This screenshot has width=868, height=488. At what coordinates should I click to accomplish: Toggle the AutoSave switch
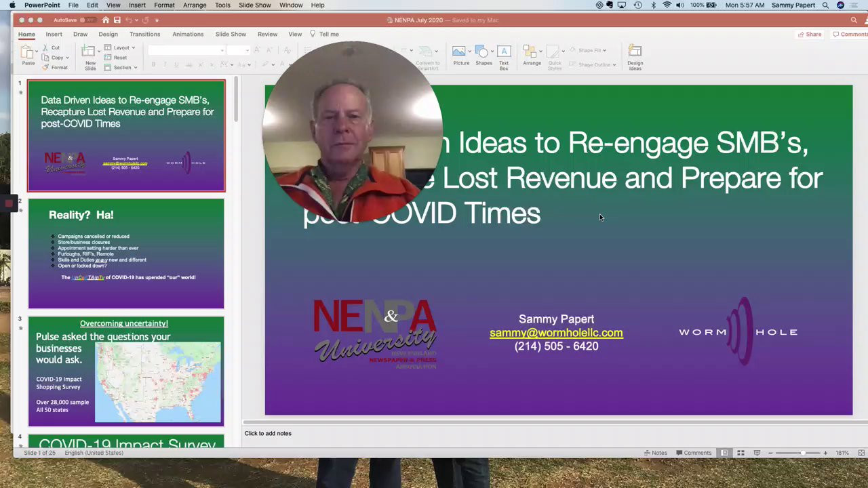point(87,20)
